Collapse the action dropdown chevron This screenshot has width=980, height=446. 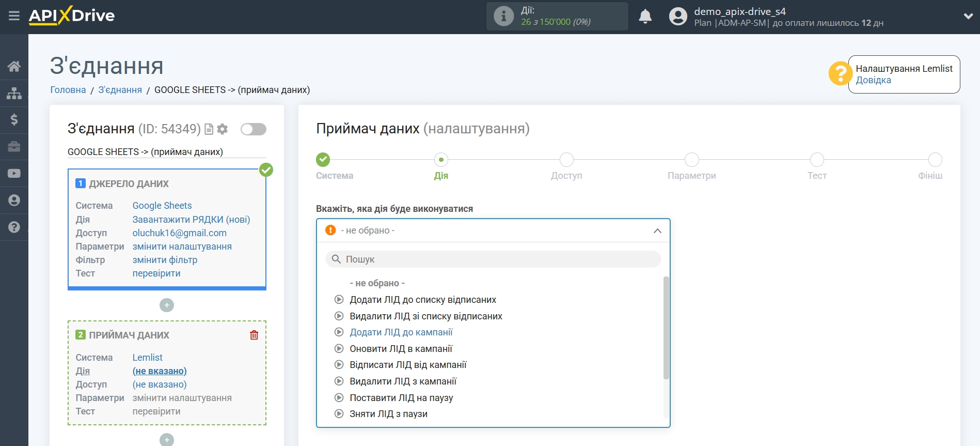click(x=657, y=231)
